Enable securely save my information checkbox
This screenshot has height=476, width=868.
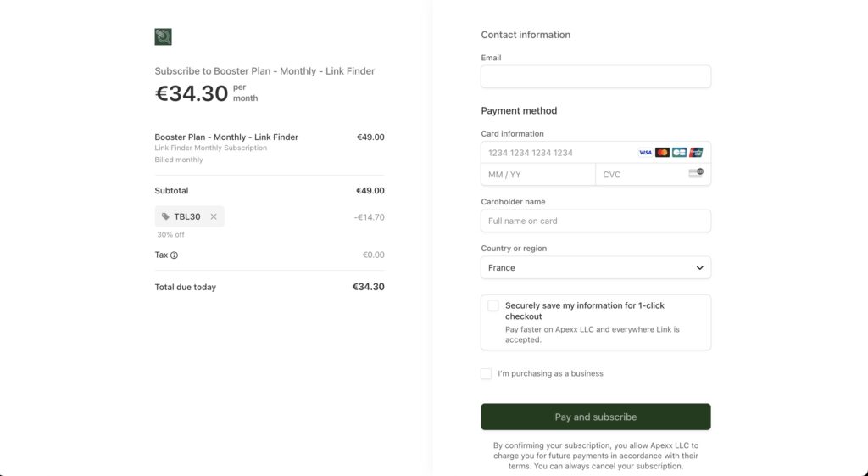[492, 305]
